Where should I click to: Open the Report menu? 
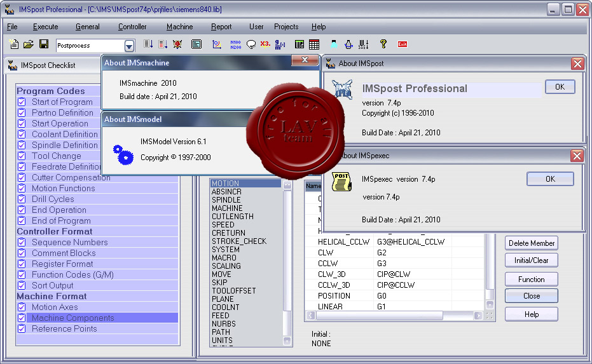[221, 27]
